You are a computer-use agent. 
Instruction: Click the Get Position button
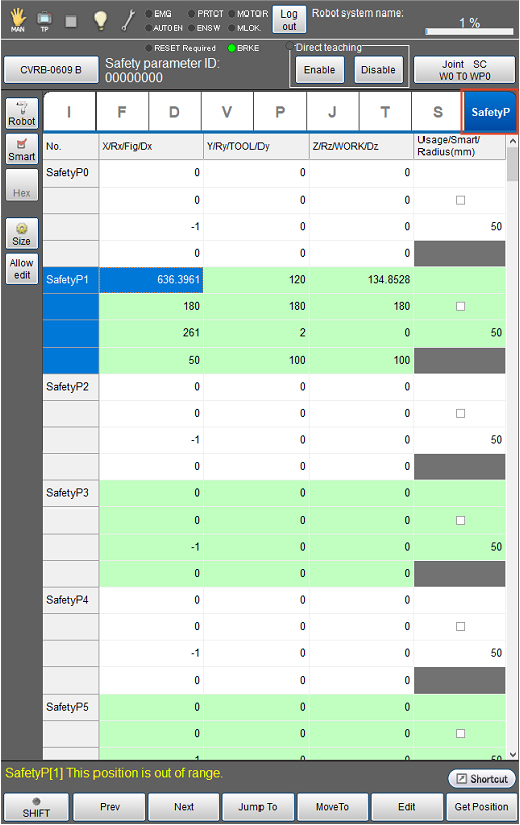[x=481, y=807]
